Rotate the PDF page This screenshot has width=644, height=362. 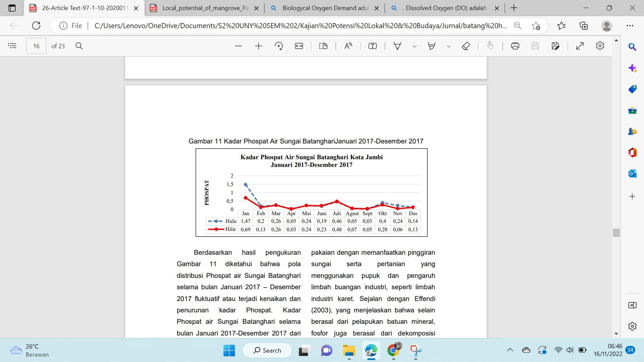pyautogui.click(x=279, y=46)
